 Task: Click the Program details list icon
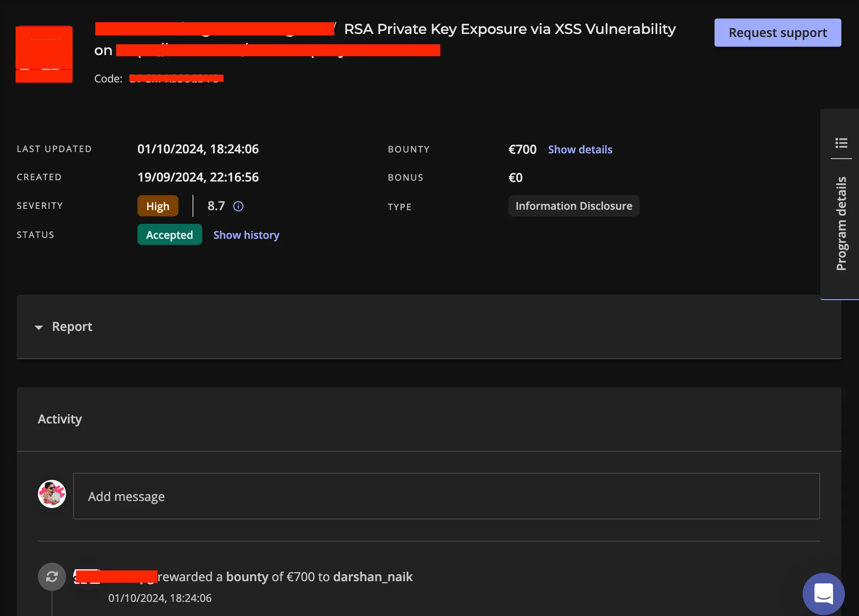tap(841, 143)
